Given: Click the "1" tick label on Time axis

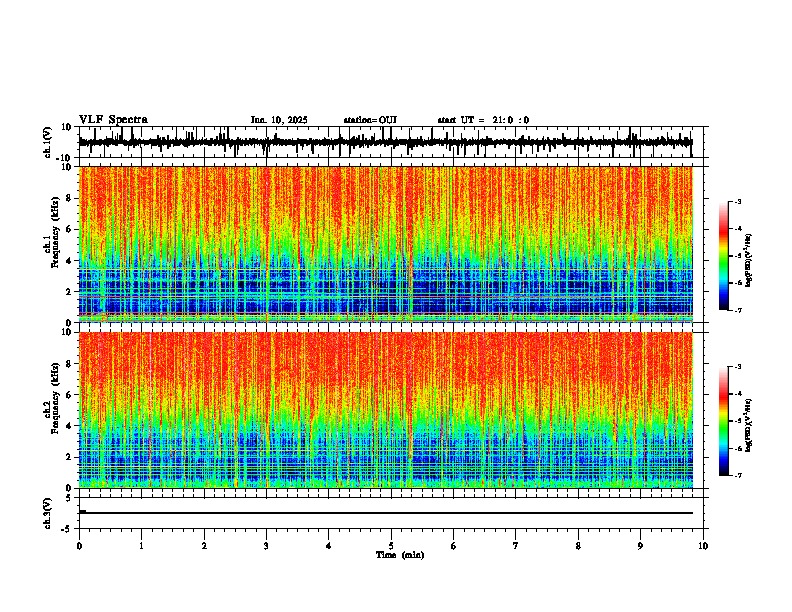Looking at the screenshot, I should 141,546.
